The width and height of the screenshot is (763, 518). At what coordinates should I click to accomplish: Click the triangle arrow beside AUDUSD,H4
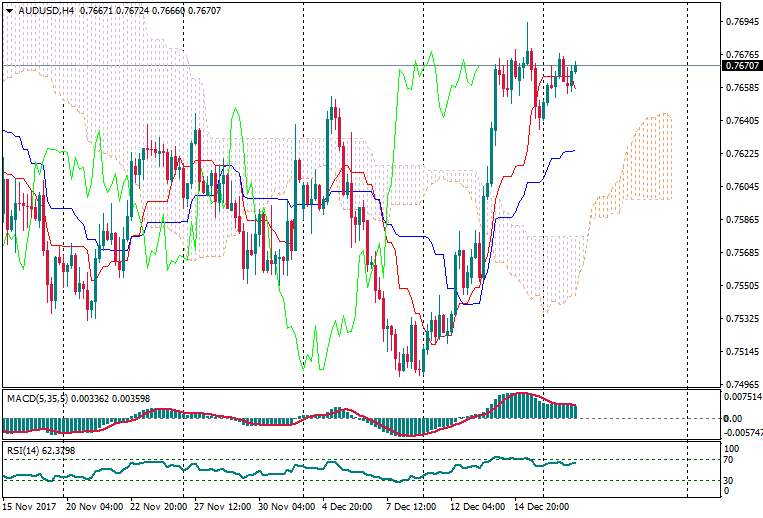tap(9, 10)
